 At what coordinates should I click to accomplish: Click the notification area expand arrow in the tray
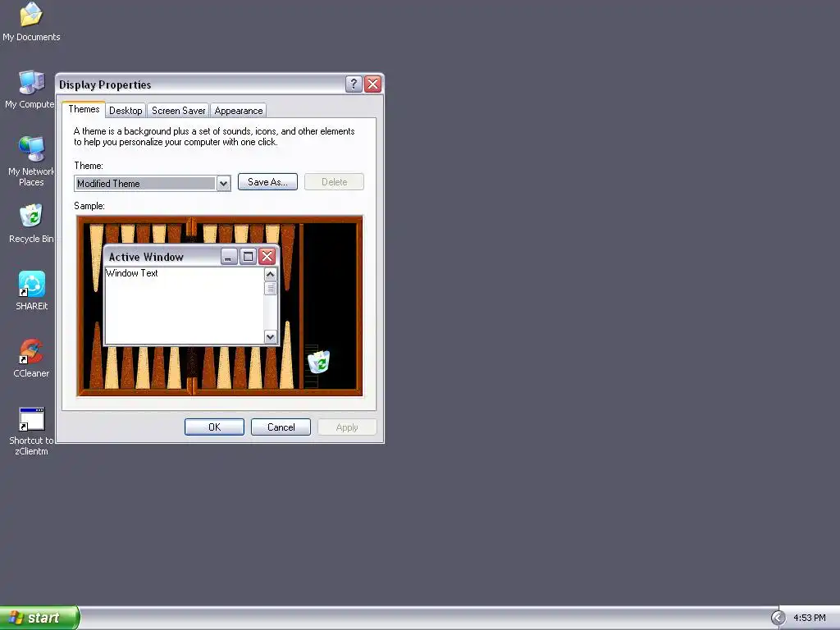click(778, 618)
